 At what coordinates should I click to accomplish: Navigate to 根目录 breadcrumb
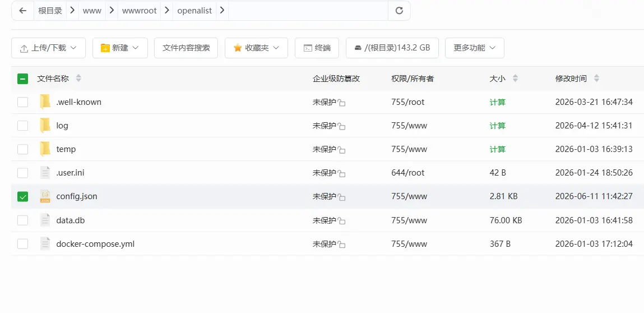click(50, 11)
